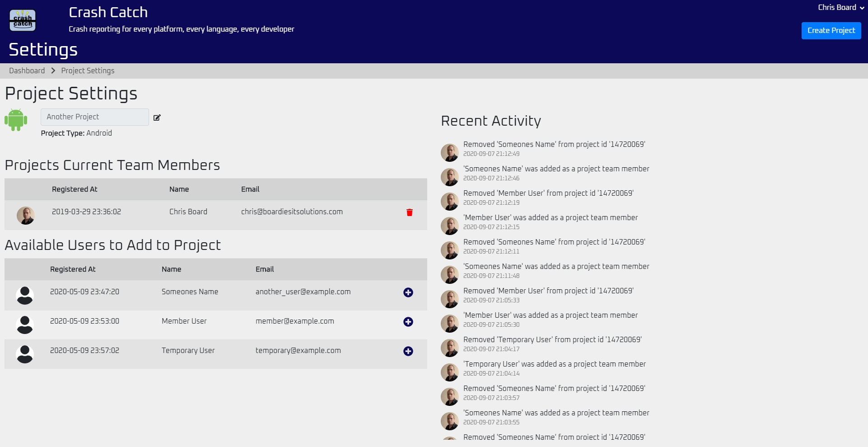
Task: Click activity entry timestamped 21:03:55
Action: pos(556,417)
